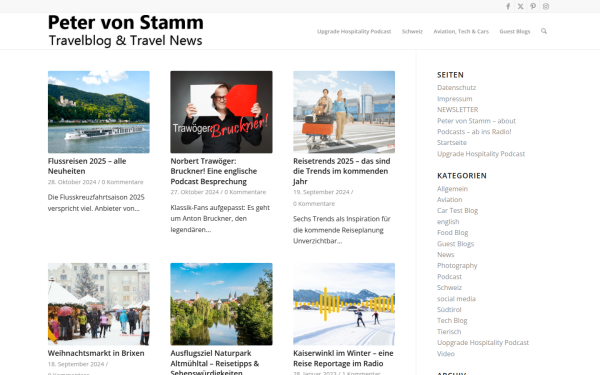The image size is (600, 375).
Task: Select the Allgemein category
Action: pyautogui.click(x=452, y=189)
